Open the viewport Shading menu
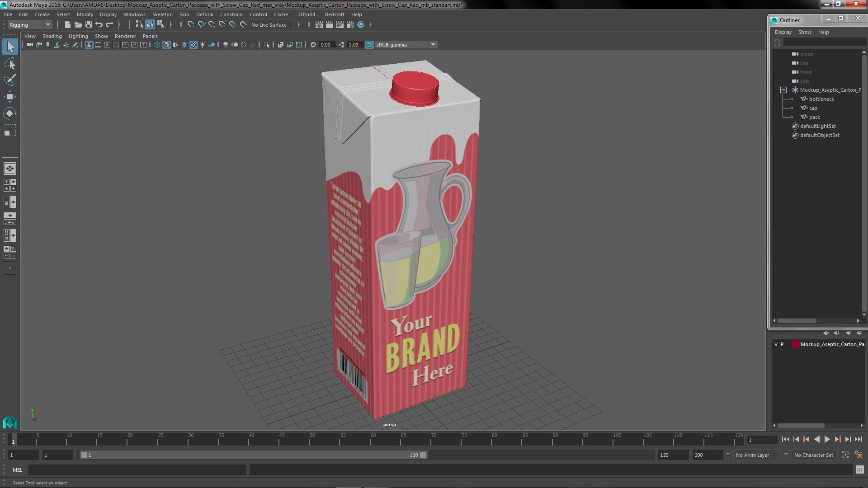 [52, 36]
